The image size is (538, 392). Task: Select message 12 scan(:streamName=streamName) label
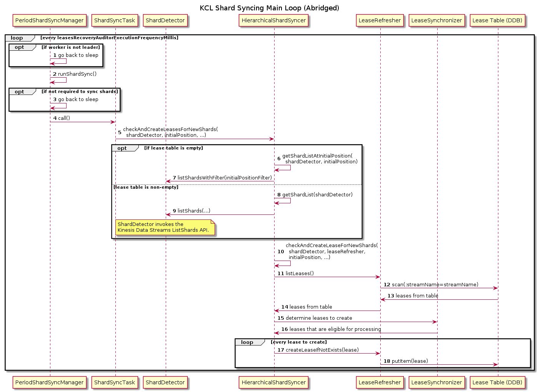click(x=435, y=285)
